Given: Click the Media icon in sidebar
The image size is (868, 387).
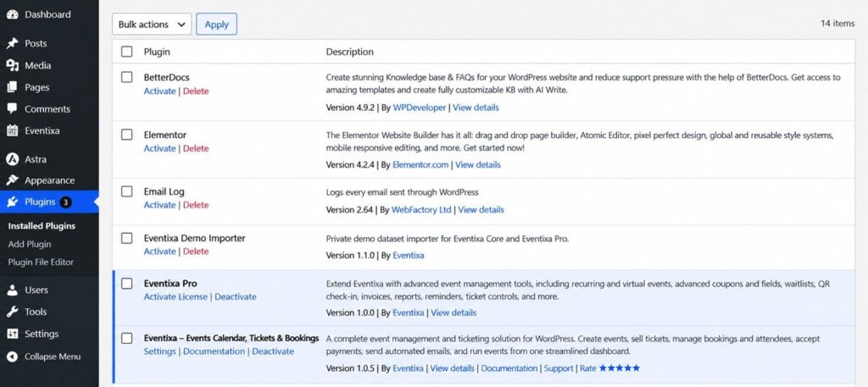Looking at the screenshot, I should point(12,65).
